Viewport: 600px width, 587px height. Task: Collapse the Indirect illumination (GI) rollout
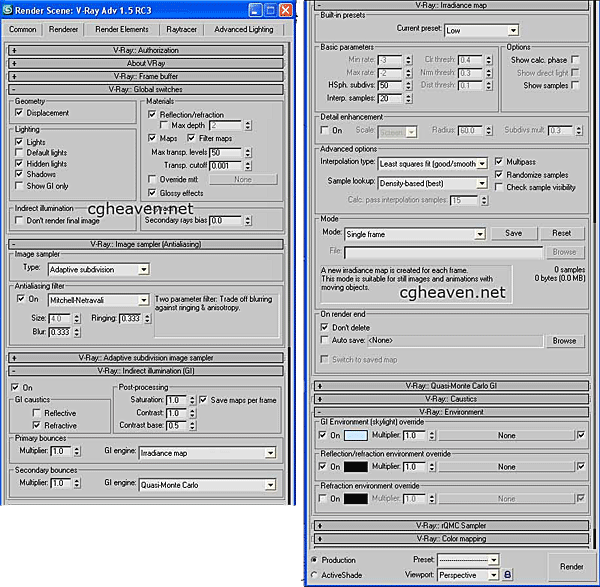tap(146, 371)
